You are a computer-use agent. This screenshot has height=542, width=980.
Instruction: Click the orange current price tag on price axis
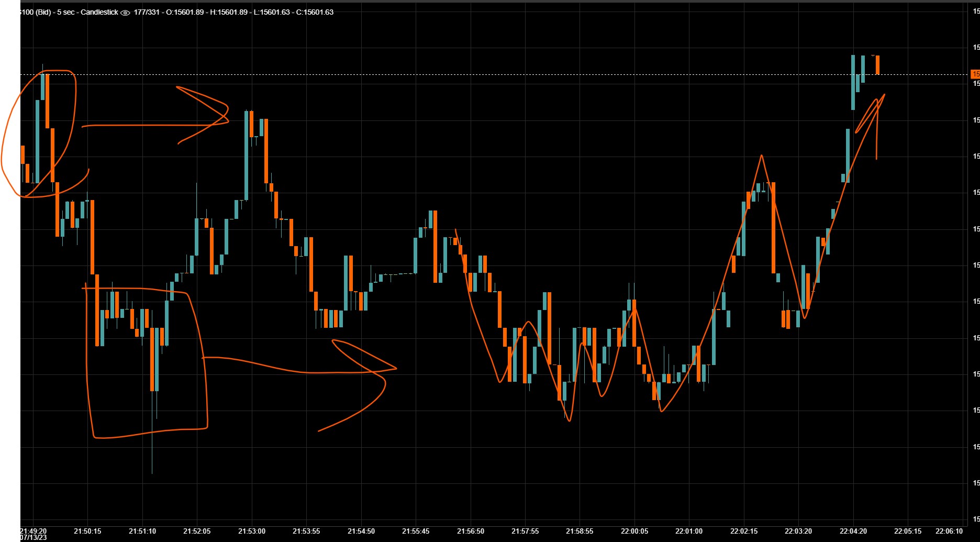click(x=975, y=74)
